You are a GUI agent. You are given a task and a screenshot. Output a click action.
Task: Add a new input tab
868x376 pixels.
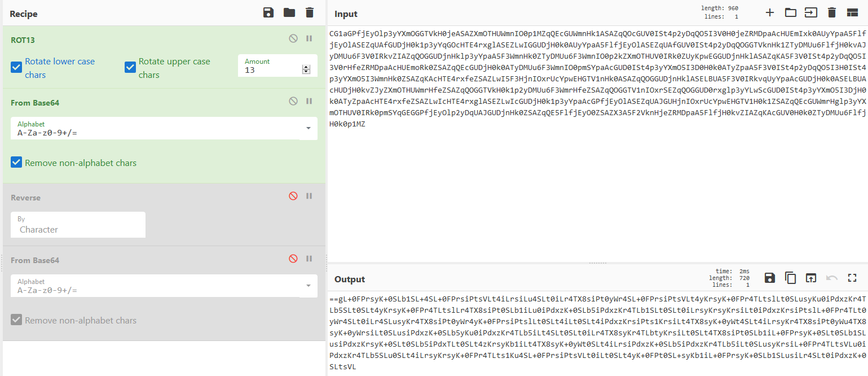tap(770, 13)
